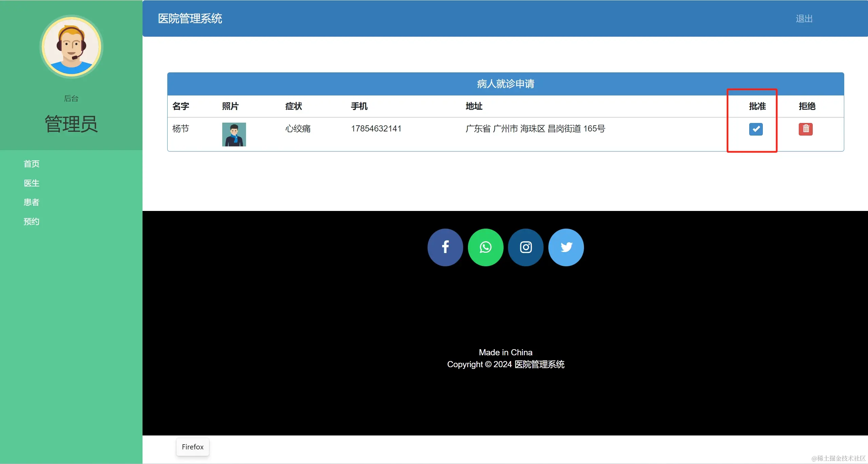The width and height of the screenshot is (868, 464).
Task: Click the patient name 杨节
Action: (181, 129)
